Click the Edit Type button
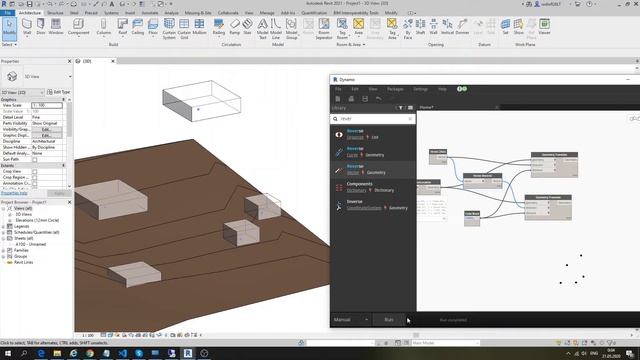Image resolution: width=640 pixels, height=360 pixels. tap(59, 92)
